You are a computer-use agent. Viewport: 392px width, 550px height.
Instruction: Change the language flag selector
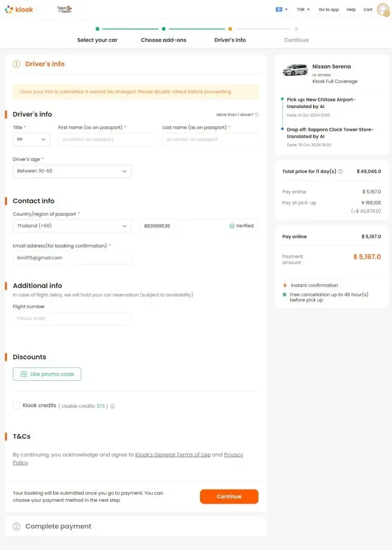point(282,10)
